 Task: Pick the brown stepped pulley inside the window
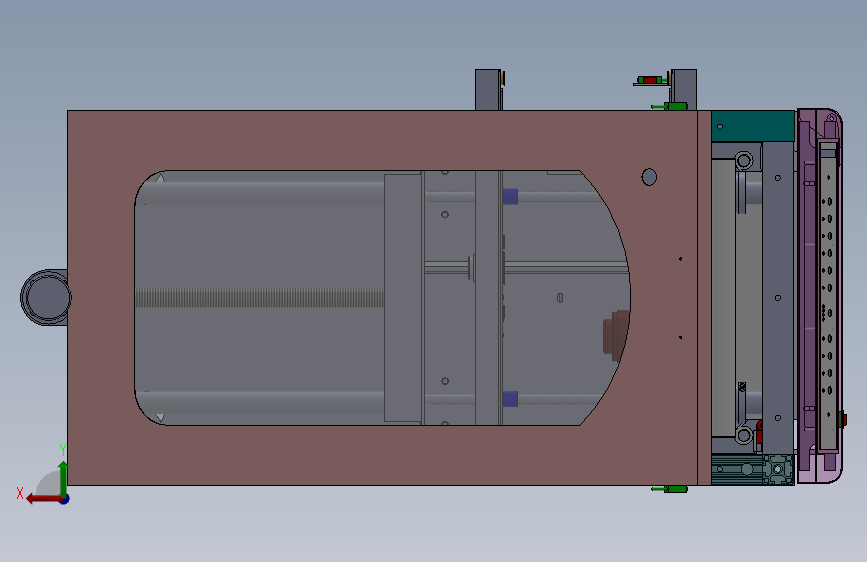[x=615, y=334]
